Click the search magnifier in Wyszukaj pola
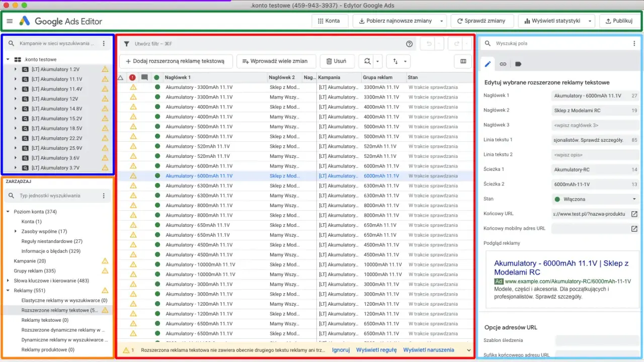This screenshot has height=362, width=644. tap(488, 44)
